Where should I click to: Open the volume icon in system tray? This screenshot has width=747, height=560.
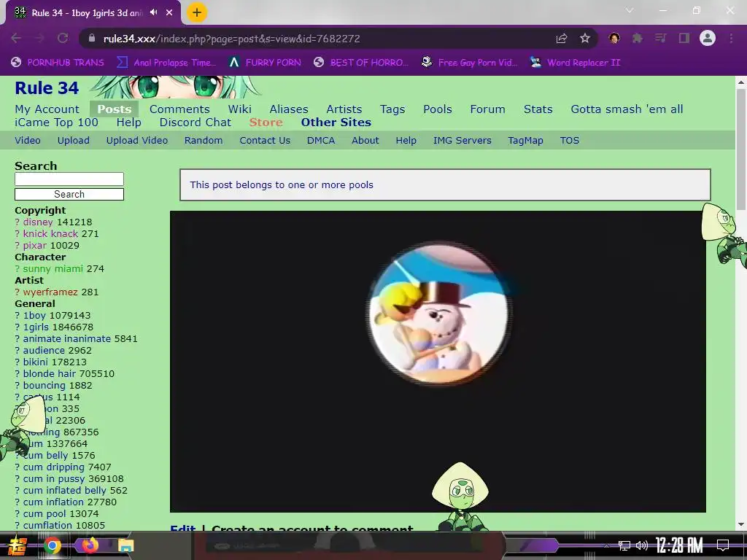(642, 545)
